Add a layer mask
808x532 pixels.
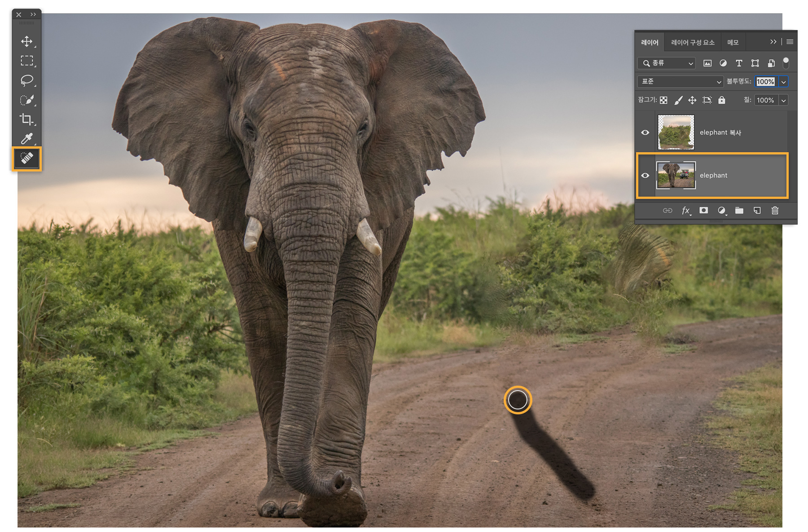click(x=703, y=211)
